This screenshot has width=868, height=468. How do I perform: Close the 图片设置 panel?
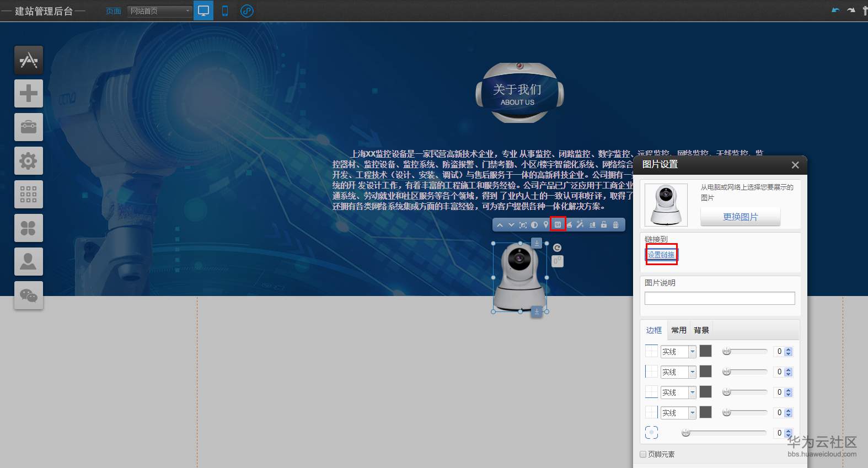click(795, 165)
